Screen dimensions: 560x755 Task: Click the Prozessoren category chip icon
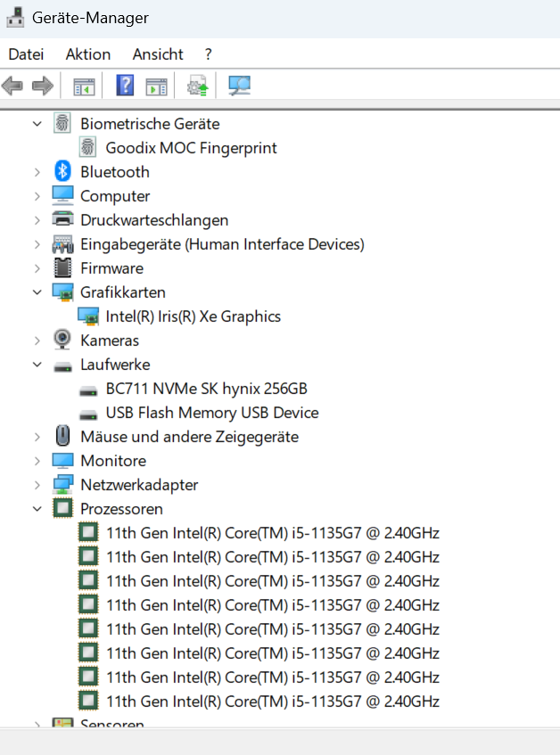coord(62,508)
